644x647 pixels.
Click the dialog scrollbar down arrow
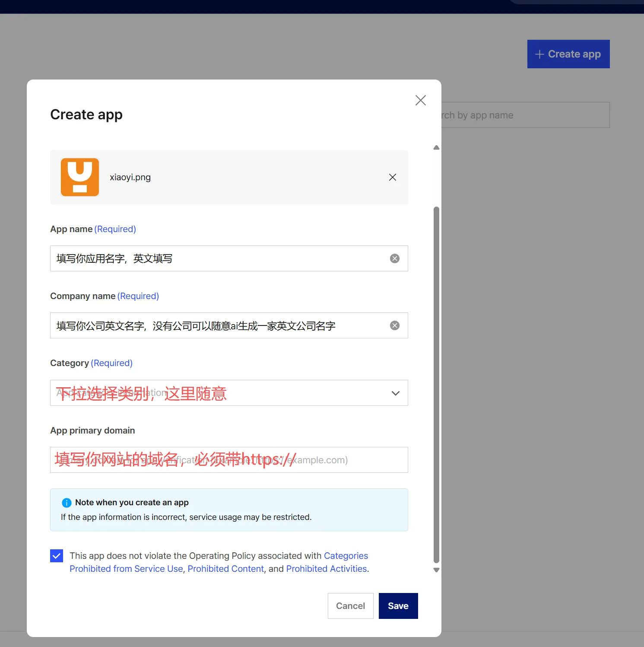(436, 570)
